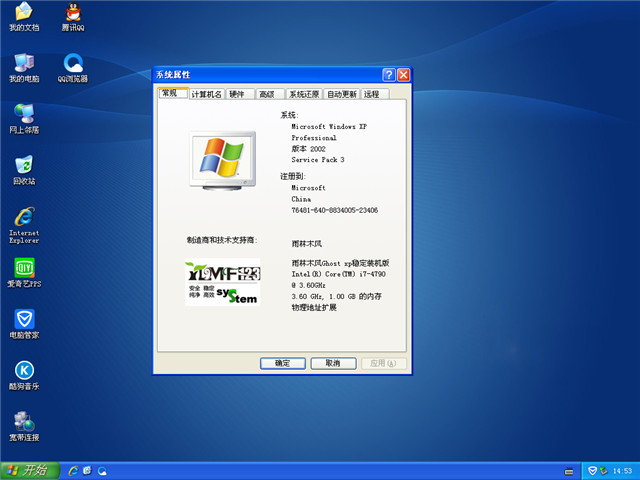
Task: Click the 开始 Start button
Action: tap(30, 471)
